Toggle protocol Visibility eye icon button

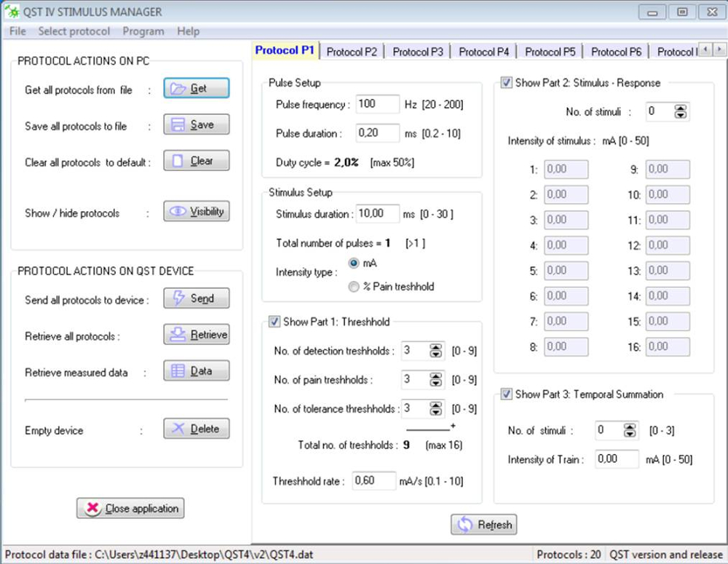pos(196,212)
